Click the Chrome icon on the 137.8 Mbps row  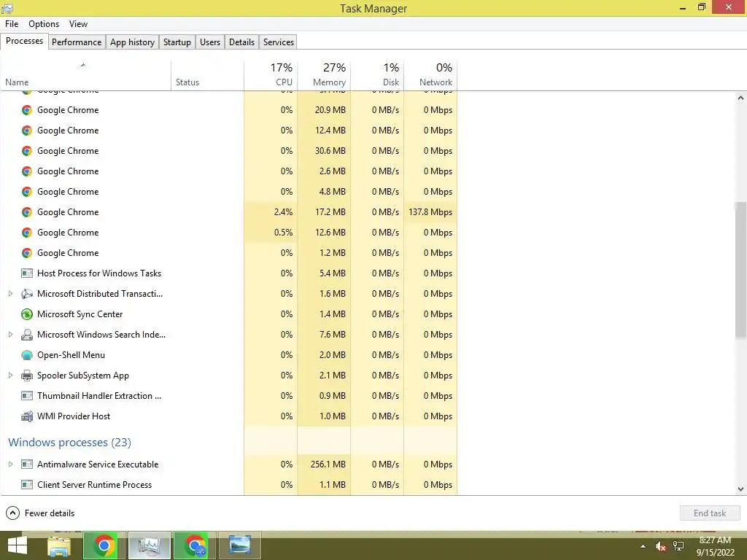click(27, 212)
